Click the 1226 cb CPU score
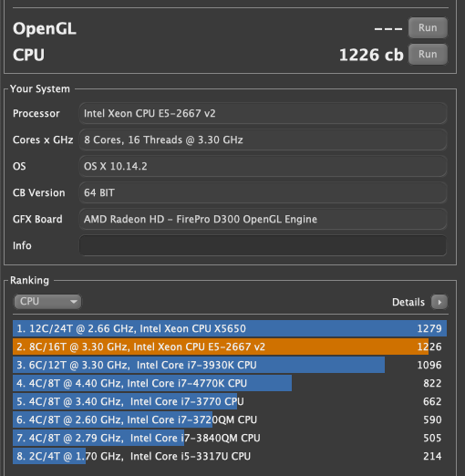The height and width of the screenshot is (476, 465). pyautogui.click(x=371, y=55)
